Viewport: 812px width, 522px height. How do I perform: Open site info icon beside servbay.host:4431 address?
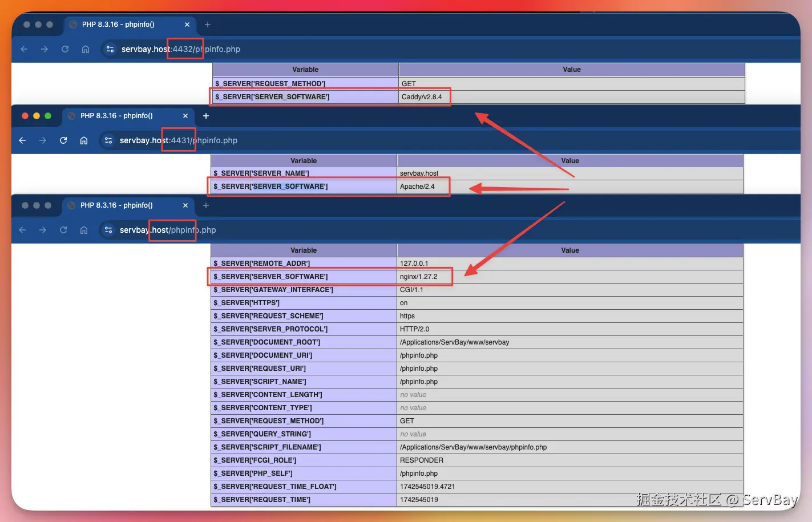pyautogui.click(x=108, y=140)
